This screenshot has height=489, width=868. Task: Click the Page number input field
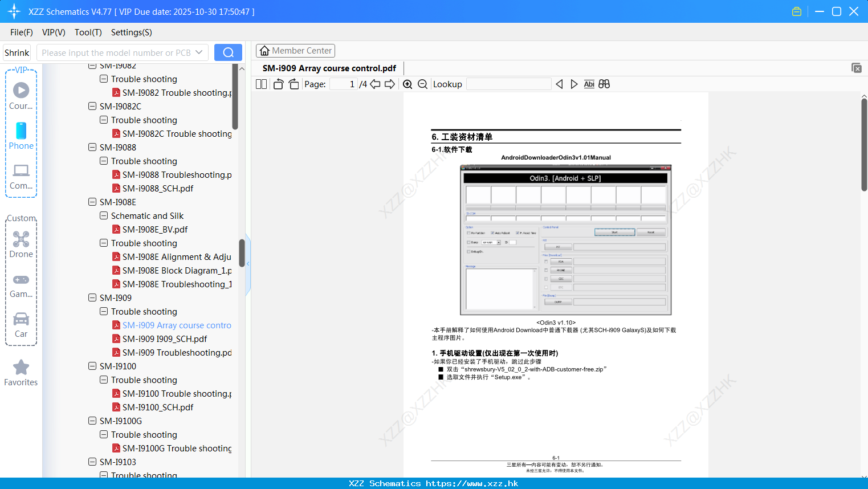(343, 84)
